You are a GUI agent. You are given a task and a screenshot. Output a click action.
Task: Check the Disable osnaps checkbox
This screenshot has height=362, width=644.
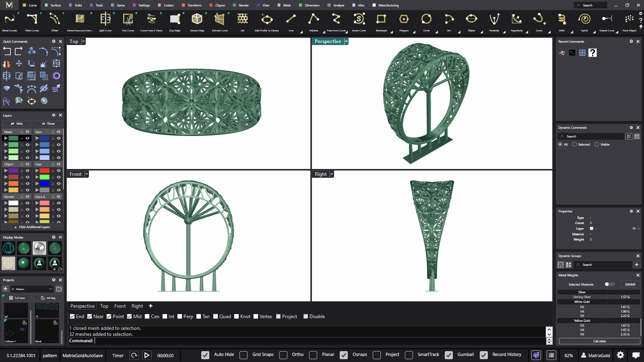[x=305, y=317]
